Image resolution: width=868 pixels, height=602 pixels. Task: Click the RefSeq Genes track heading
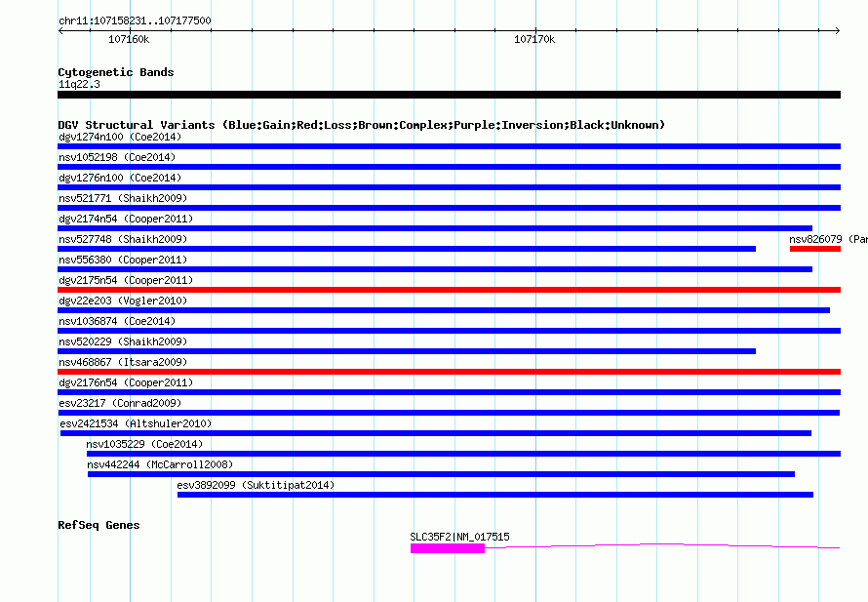coord(99,525)
